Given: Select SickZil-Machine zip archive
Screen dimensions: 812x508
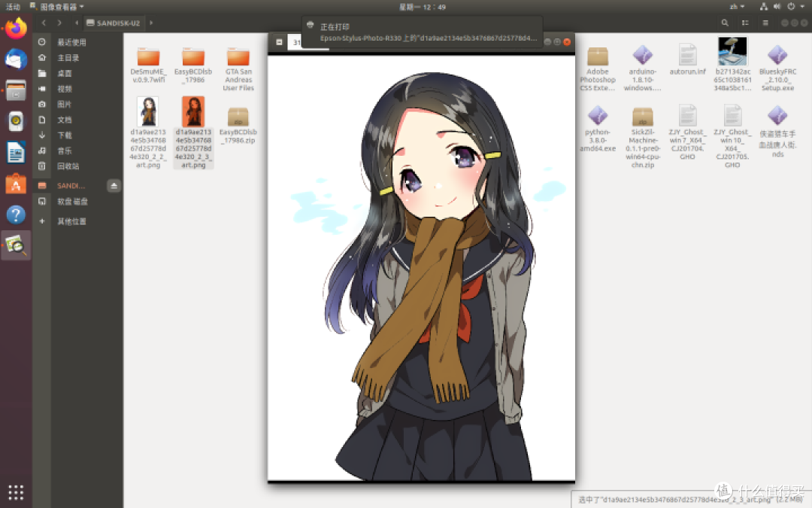Looking at the screenshot, I should (x=643, y=138).
